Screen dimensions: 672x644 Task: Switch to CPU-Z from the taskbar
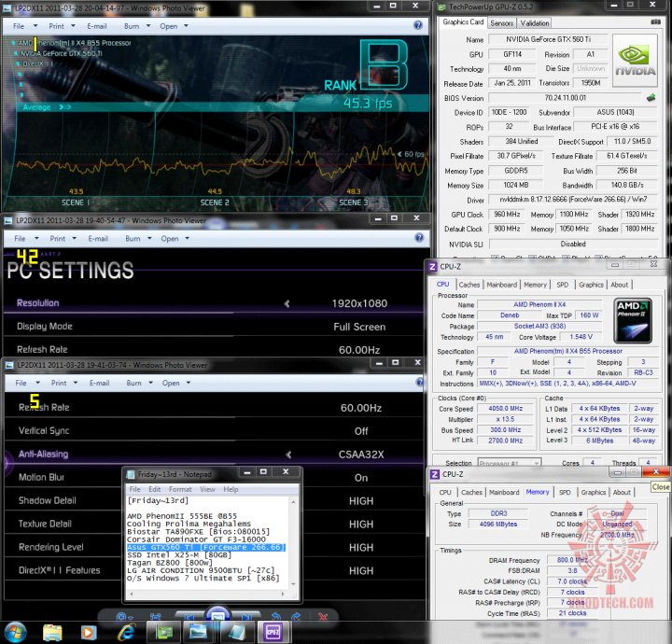point(273,633)
